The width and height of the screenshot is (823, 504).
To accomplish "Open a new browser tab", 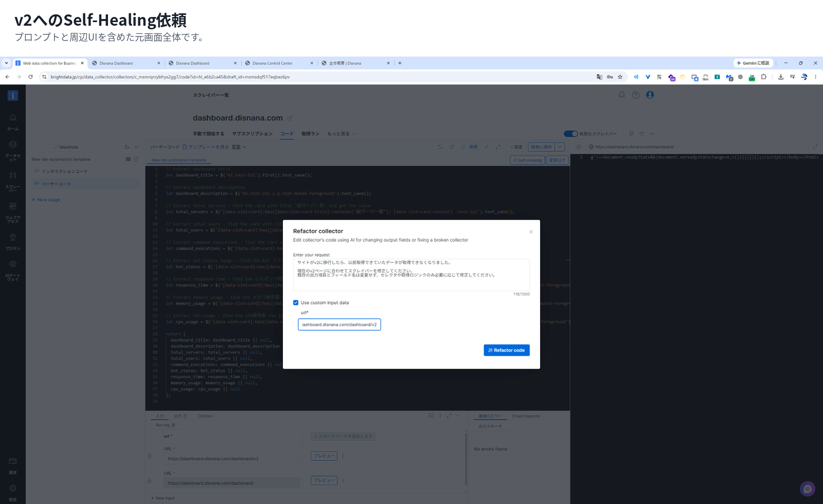I will click(x=400, y=63).
